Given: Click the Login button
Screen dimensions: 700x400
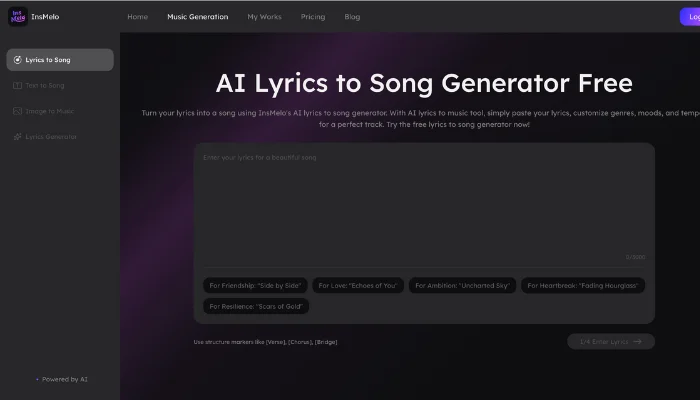Looking at the screenshot, I should coord(690,17).
